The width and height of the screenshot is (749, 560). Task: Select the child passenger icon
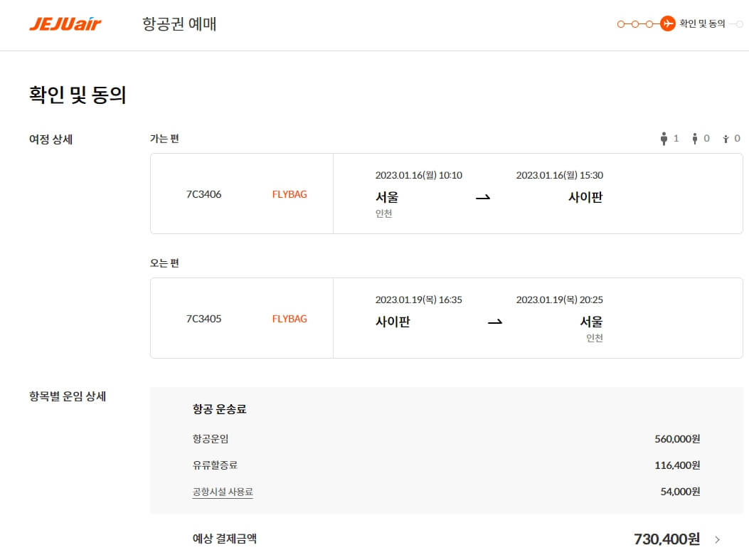[695, 139]
